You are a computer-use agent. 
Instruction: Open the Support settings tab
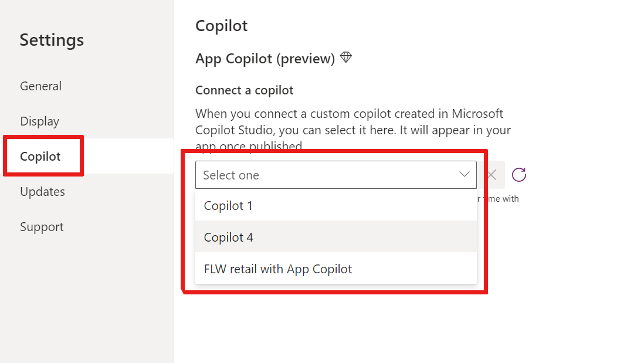tap(42, 227)
